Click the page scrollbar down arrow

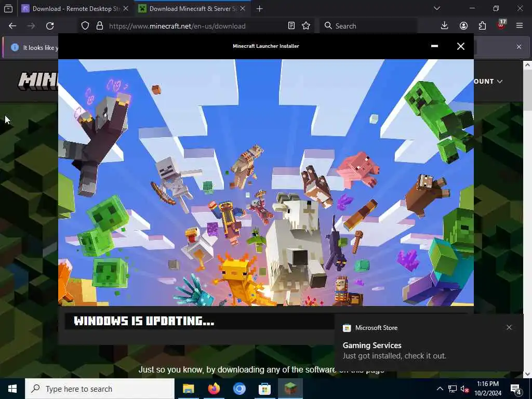point(527,374)
